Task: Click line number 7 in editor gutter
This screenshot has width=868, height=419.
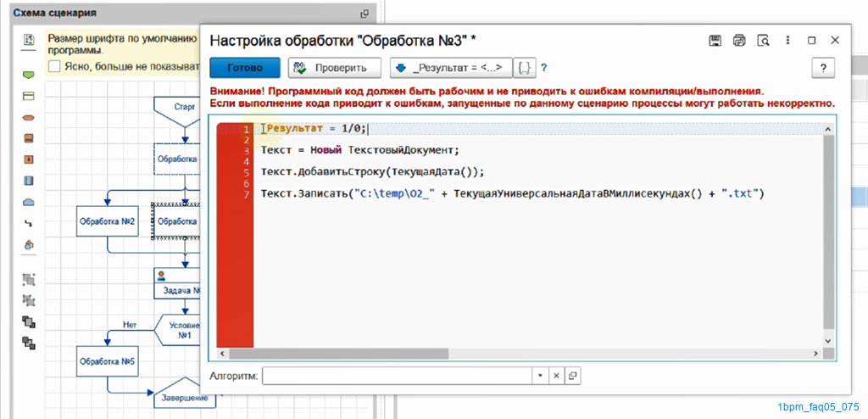Action: point(248,194)
